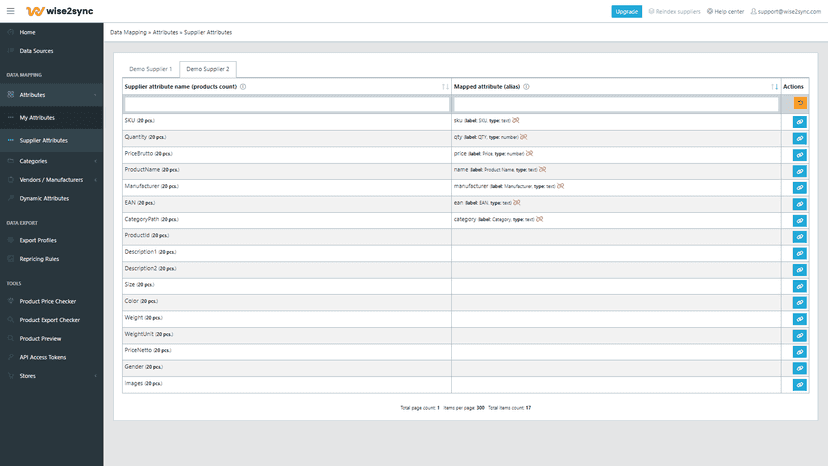
Task: Expand Stores sidebar section
Action: point(51,376)
